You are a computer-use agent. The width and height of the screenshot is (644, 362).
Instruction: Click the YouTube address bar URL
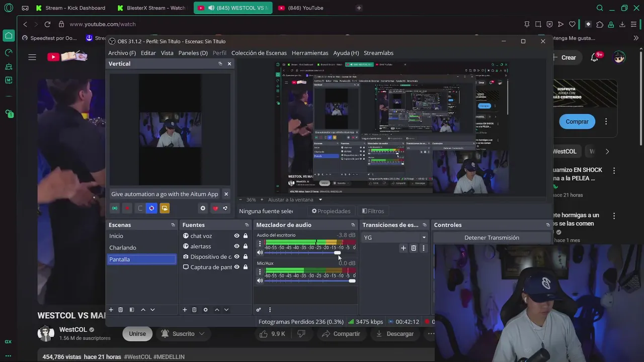tap(103, 24)
